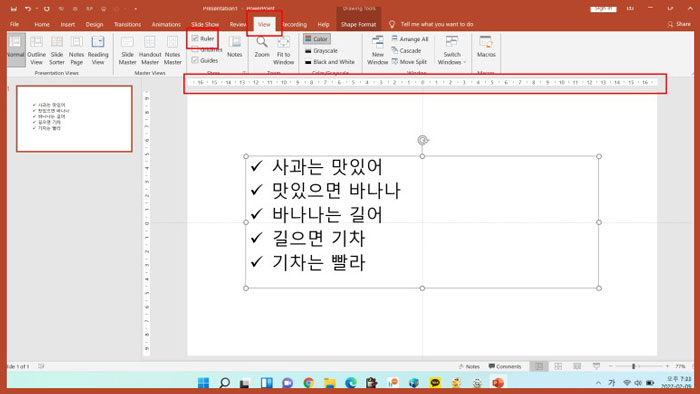
Task: Open the Help tab
Action: coord(323,25)
